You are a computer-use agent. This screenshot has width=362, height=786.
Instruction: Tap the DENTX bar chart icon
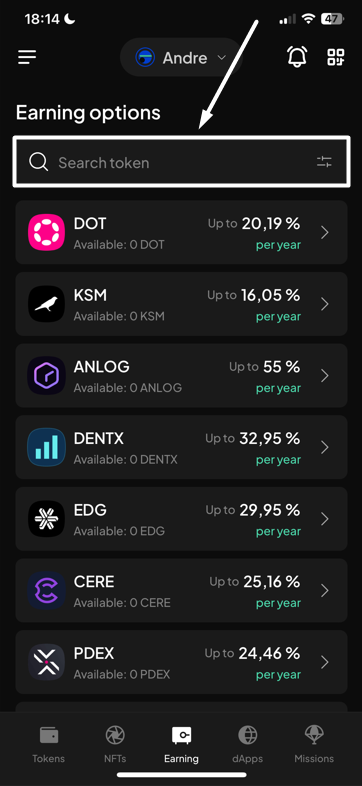click(46, 447)
